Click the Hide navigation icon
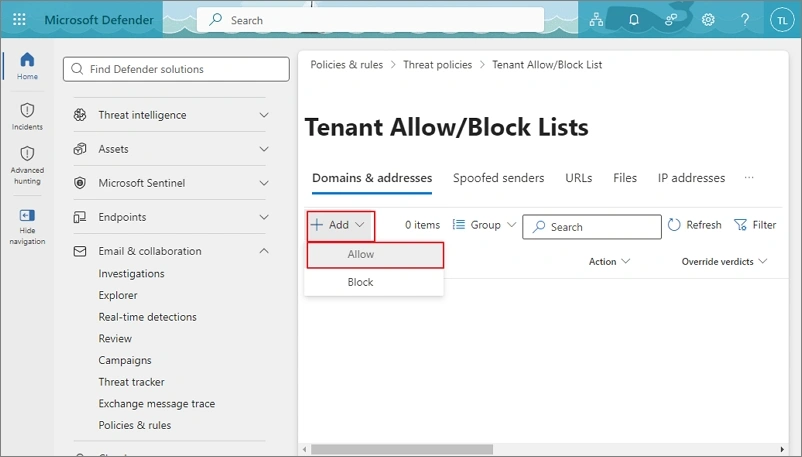 [x=27, y=215]
